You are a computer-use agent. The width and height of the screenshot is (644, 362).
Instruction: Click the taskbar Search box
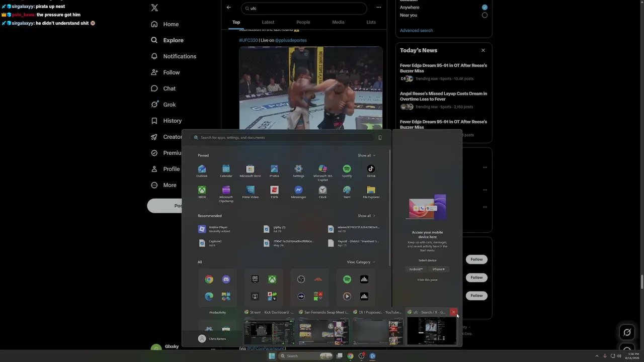[306, 356]
